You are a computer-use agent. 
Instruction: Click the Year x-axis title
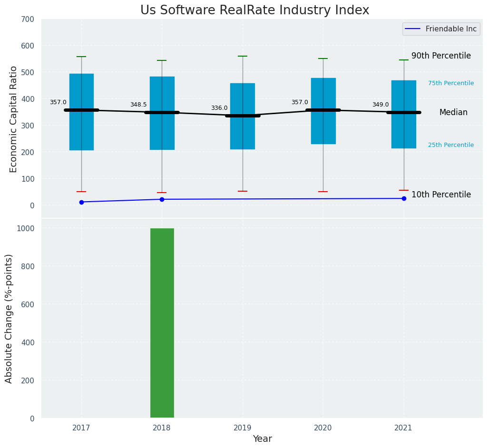point(262,439)
